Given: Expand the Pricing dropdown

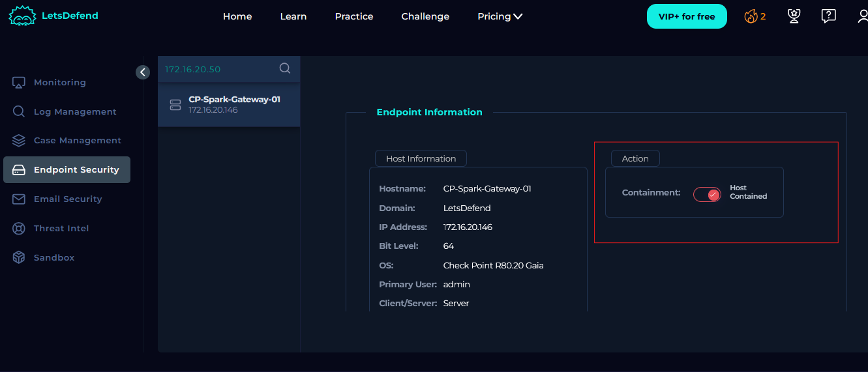Looking at the screenshot, I should click(500, 16).
